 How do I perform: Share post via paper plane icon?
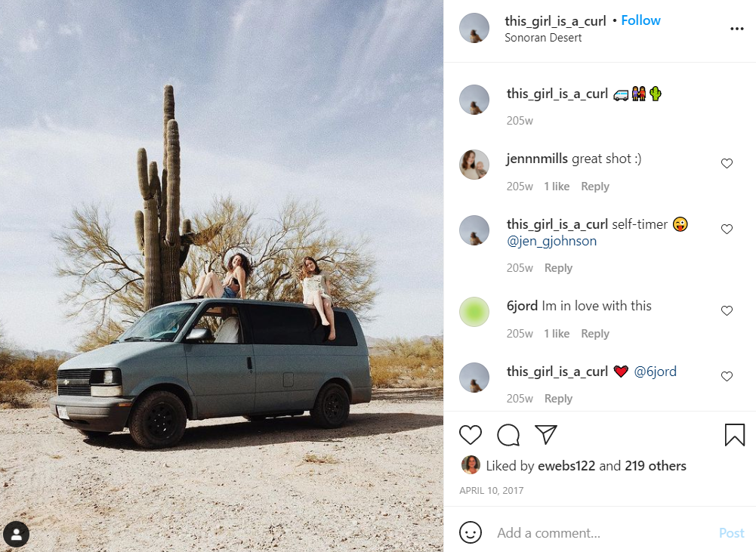point(546,435)
